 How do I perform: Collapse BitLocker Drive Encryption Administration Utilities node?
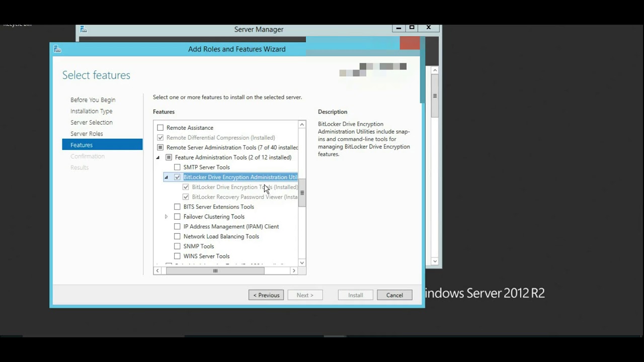(x=167, y=177)
